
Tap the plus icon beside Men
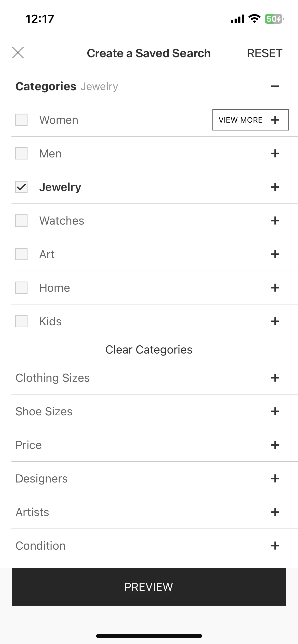(x=275, y=153)
